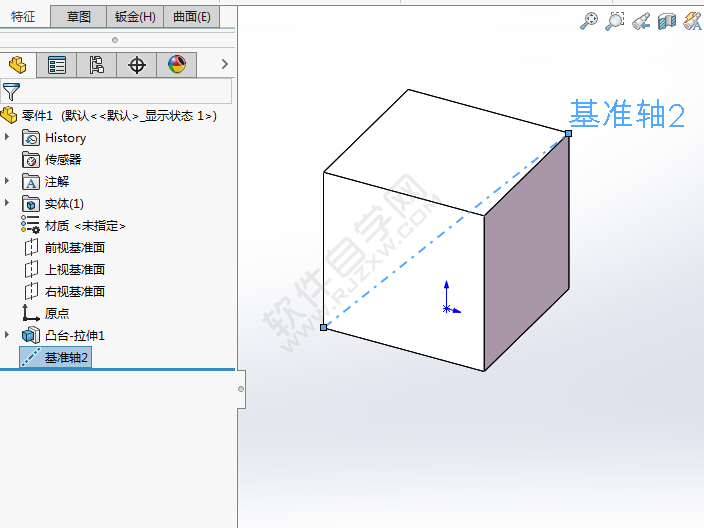Image resolution: width=704 pixels, height=528 pixels.
Task: Click the 传感器 sensor folder icon
Action: 31,160
